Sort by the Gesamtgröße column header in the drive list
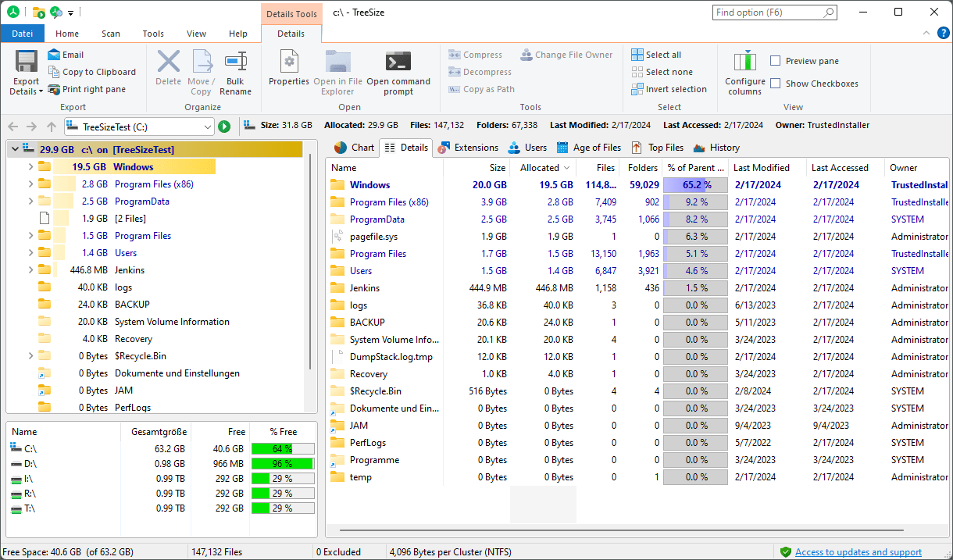 [155, 432]
